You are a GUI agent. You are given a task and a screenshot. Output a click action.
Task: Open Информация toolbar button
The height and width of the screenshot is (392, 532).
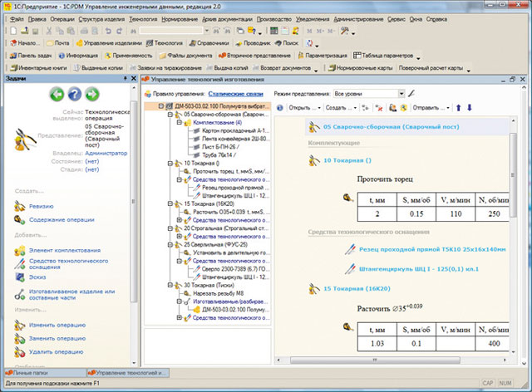point(78,56)
